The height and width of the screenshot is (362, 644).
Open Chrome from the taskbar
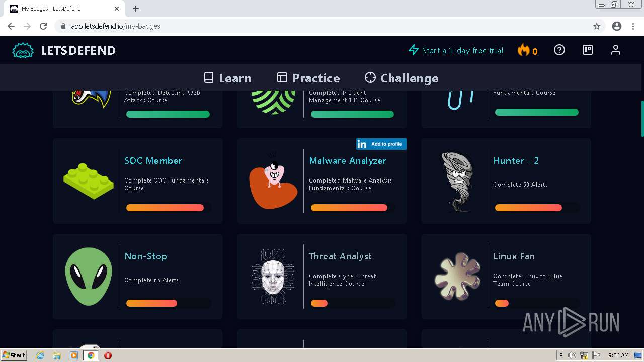(x=91, y=355)
